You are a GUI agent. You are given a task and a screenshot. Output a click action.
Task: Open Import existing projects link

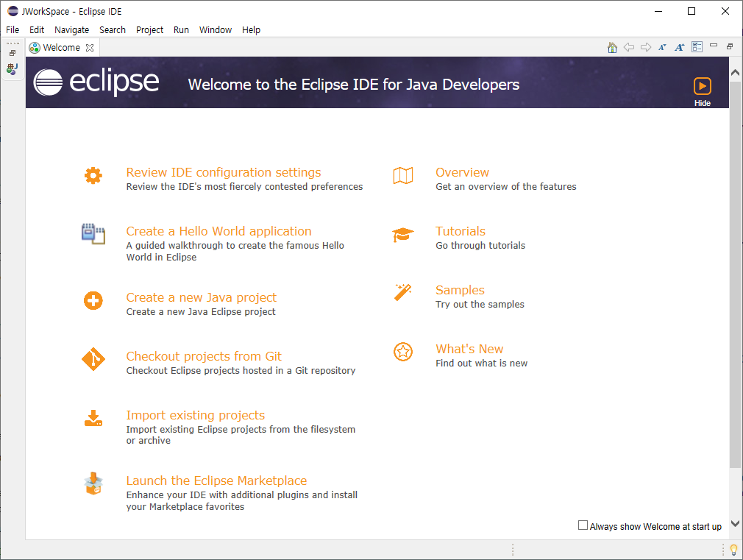pos(195,415)
